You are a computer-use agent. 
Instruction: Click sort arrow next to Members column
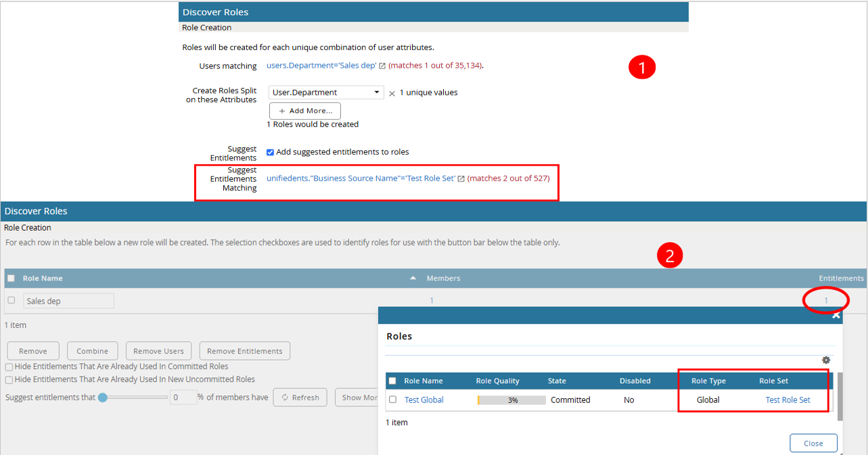point(413,278)
